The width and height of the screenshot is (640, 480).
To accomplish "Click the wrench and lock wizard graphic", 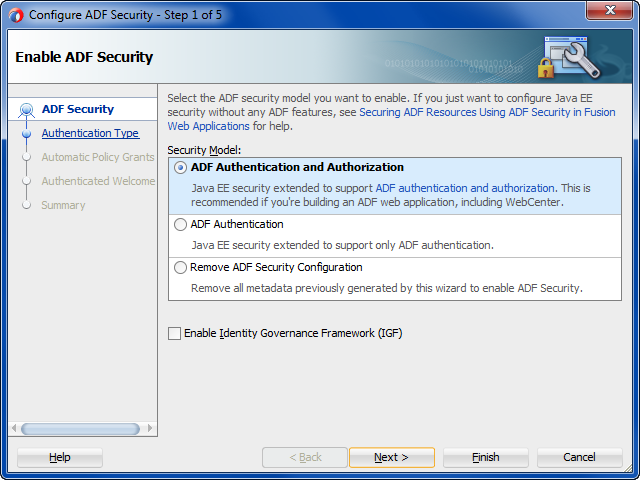I will [x=569, y=57].
